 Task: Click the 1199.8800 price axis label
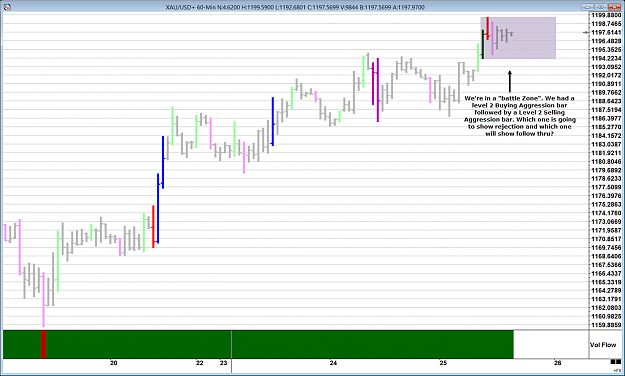click(x=606, y=15)
